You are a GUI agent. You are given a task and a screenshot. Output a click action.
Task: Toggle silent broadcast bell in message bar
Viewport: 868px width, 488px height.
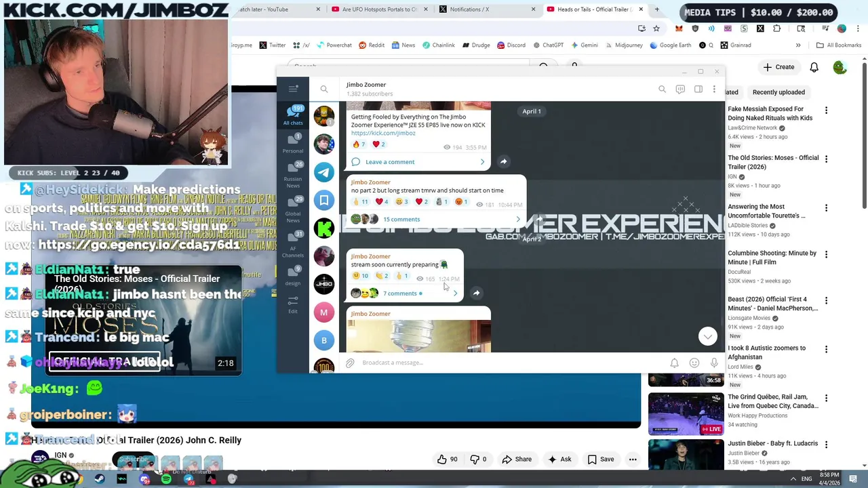tap(674, 363)
